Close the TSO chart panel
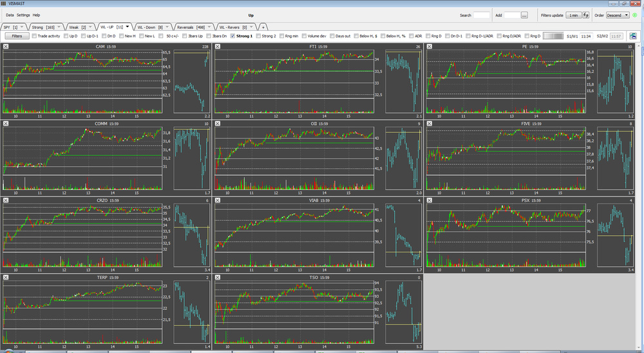The height and width of the screenshot is (353, 644). pyautogui.click(x=218, y=278)
